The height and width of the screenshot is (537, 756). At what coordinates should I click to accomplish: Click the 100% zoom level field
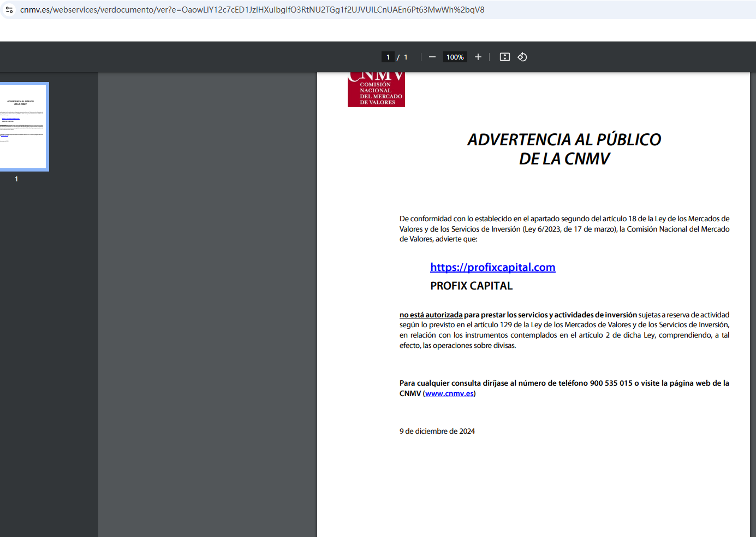455,57
